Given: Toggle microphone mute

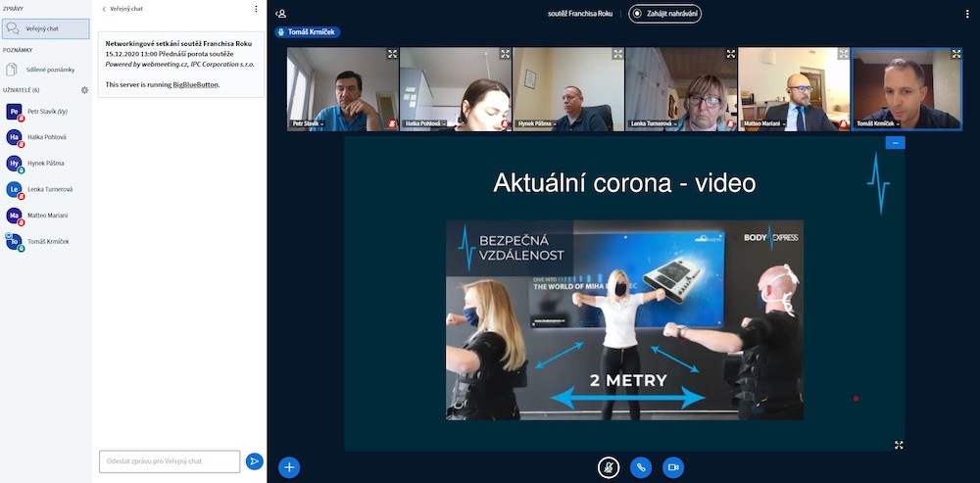Looking at the screenshot, I should point(609,467).
